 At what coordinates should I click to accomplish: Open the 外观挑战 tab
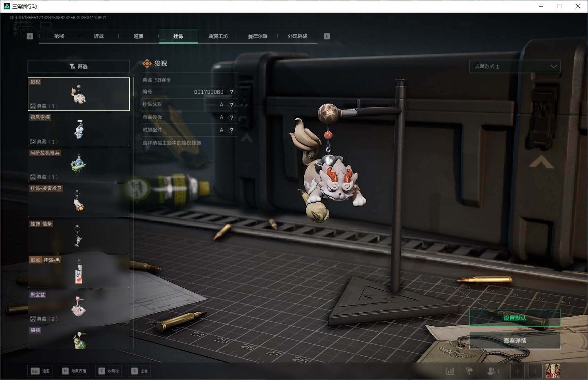[x=298, y=36]
